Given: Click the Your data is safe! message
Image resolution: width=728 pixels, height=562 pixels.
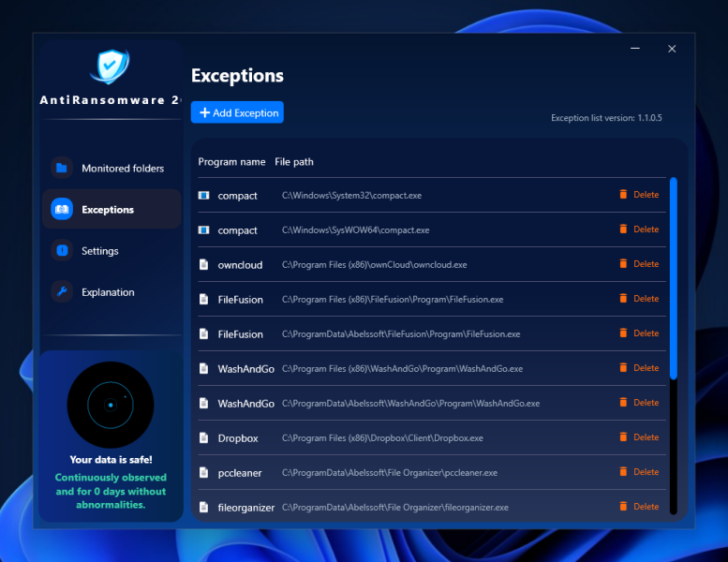Looking at the screenshot, I should 111,460.
